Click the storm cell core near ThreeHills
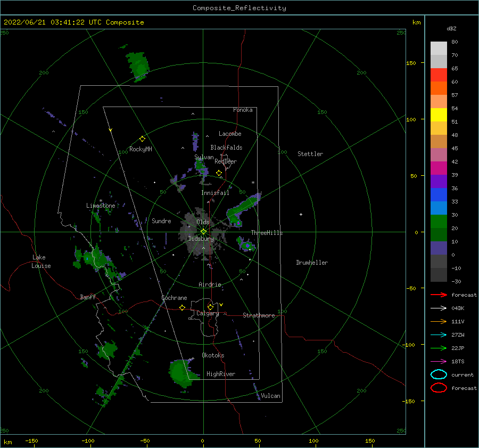 point(247,246)
